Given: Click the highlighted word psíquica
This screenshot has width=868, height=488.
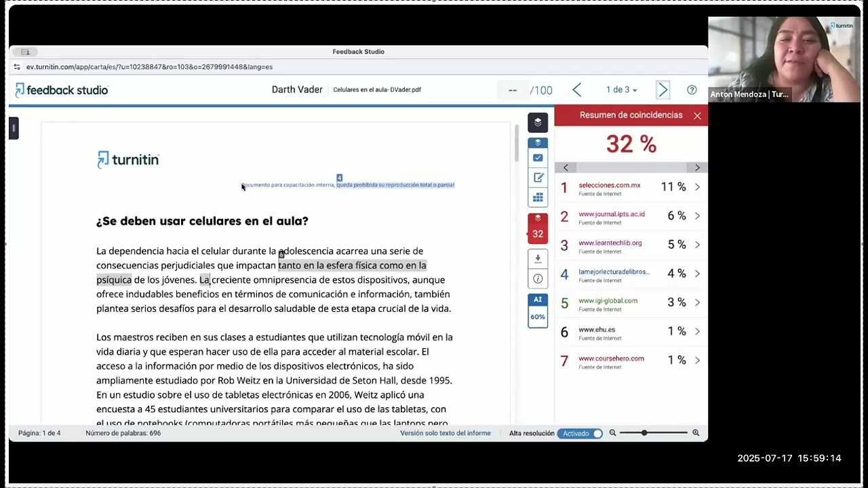Looking at the screenshot, I should click(x=114, y=280).
